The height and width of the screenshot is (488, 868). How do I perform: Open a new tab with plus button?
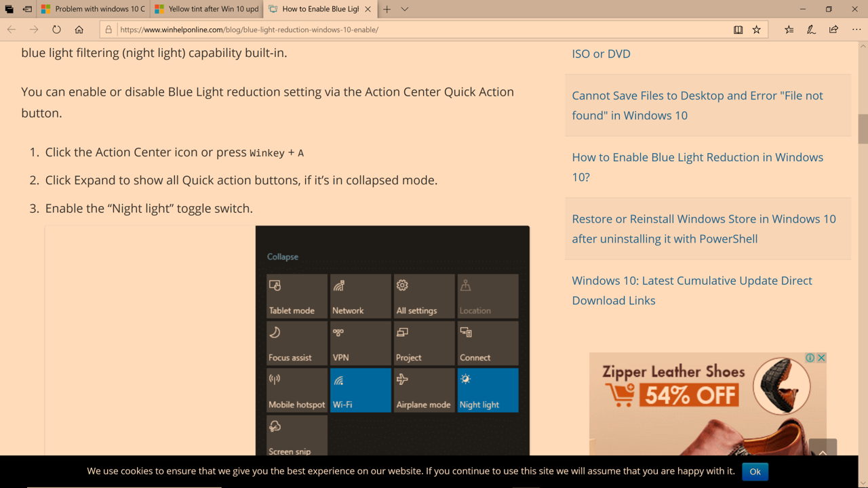(387, 9)
